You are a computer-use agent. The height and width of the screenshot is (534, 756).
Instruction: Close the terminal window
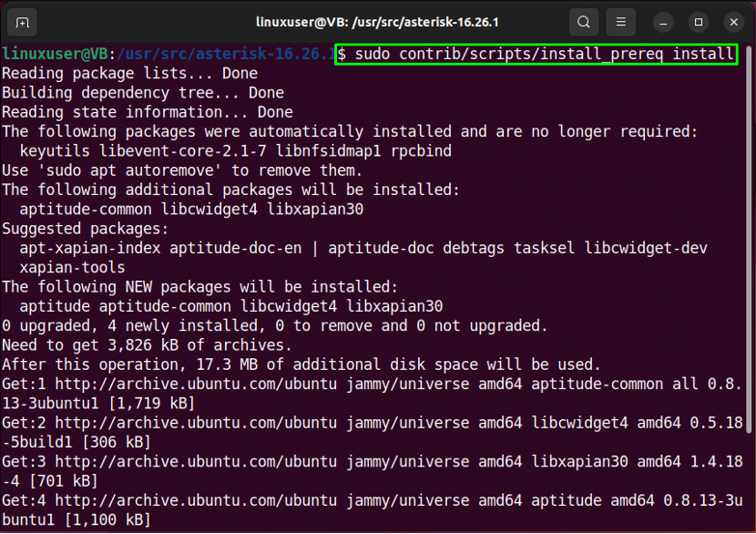(734, 23)
